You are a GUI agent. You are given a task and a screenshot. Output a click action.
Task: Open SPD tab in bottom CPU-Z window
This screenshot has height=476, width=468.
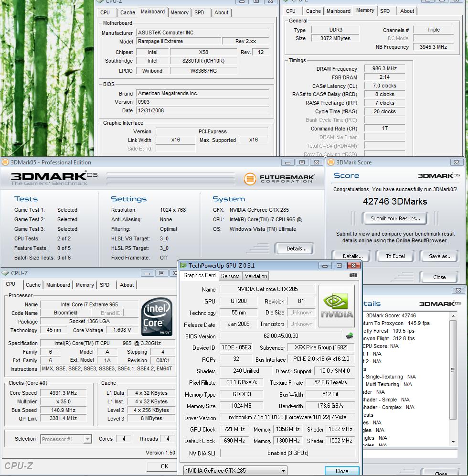[x=105, y=285]
